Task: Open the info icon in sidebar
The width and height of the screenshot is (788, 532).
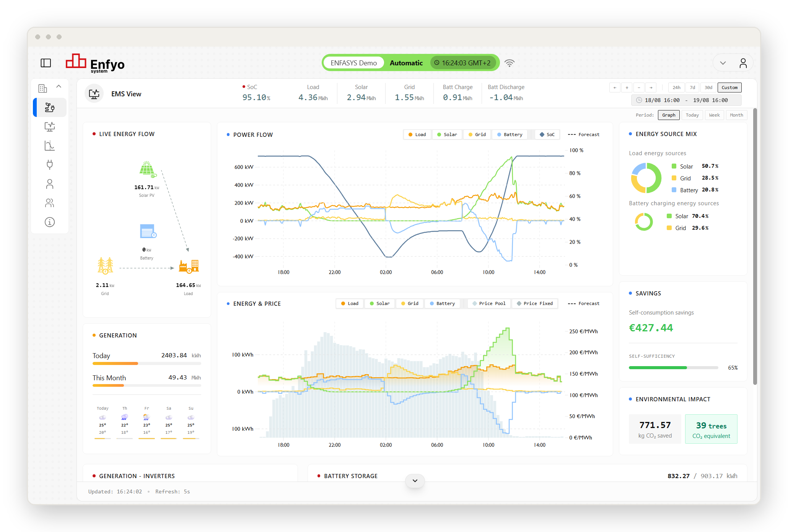Action: coord(50,222)
